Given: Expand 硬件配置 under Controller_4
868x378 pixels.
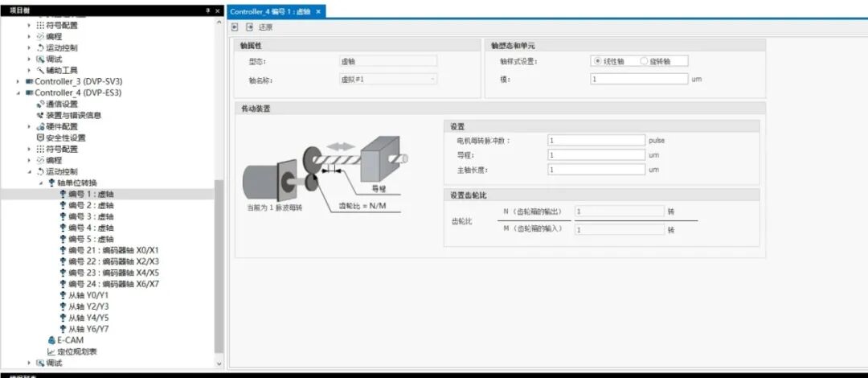Looking at the screenshot, I should [x=30, y=127].
